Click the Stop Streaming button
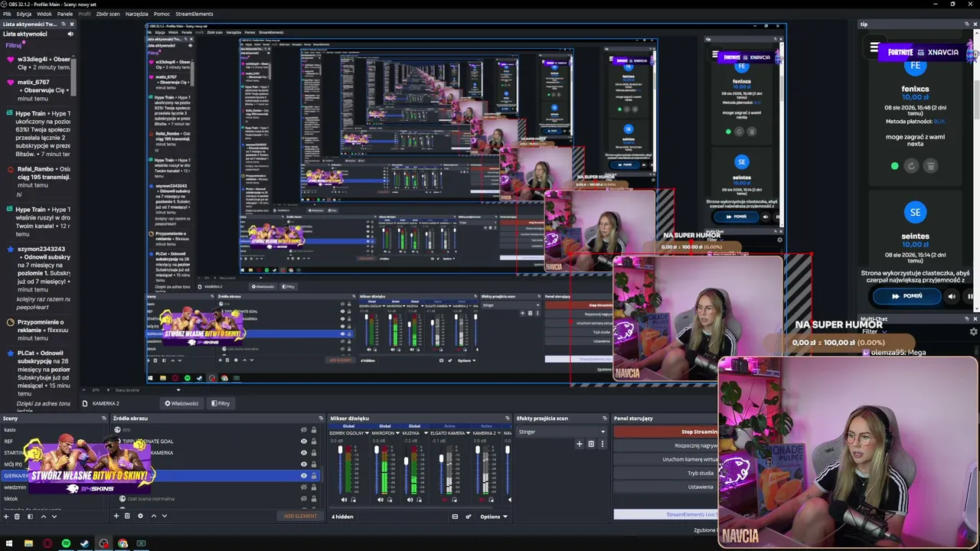This screenshot has height=551, width=980. pos(665,432)
